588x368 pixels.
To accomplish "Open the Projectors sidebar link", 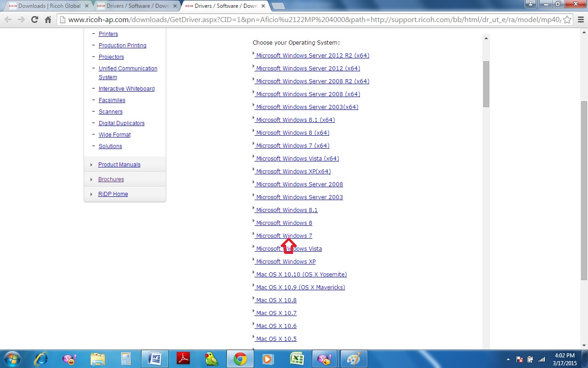I will click(111, 57).
